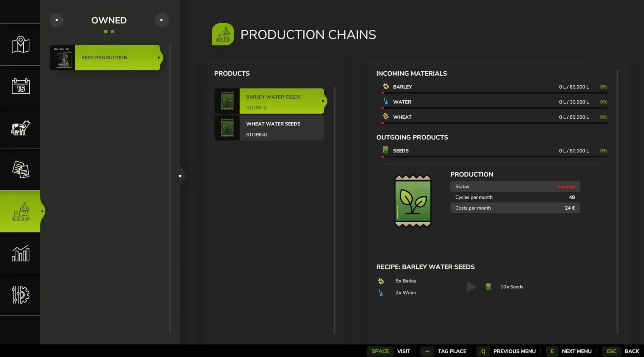Select the production chains factory sidebar icon
644x357 pixels.
pyautogui.click(x=21, y=211)
